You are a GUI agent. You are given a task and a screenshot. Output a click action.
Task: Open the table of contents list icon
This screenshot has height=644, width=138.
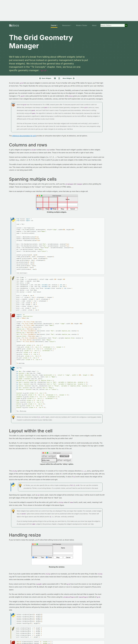coord(55,78)
